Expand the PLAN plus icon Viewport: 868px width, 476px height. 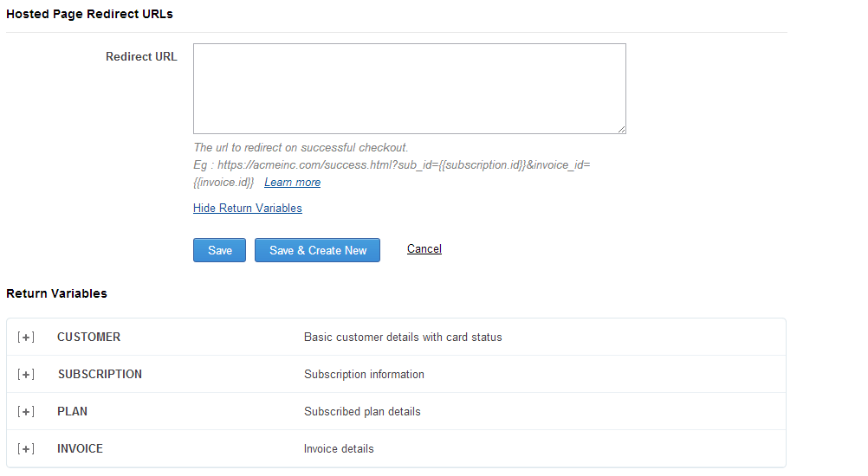[26, 412]
